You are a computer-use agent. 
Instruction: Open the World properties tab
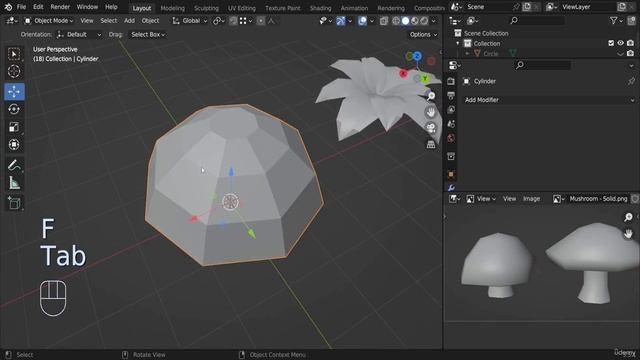coord(451,138)
